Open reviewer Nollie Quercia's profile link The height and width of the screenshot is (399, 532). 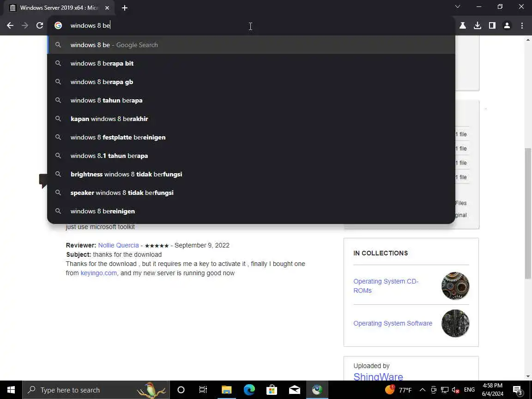click(x=118, y=245)
